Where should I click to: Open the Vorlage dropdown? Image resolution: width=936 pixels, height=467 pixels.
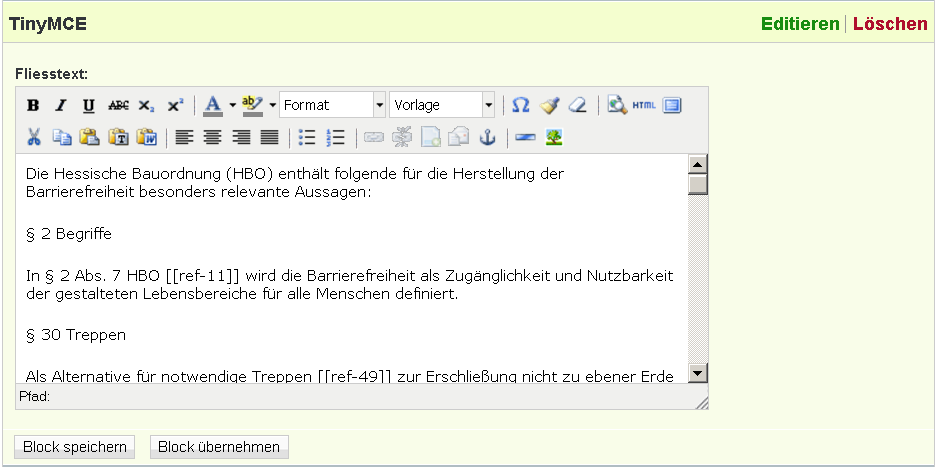(x=442, y=105)
